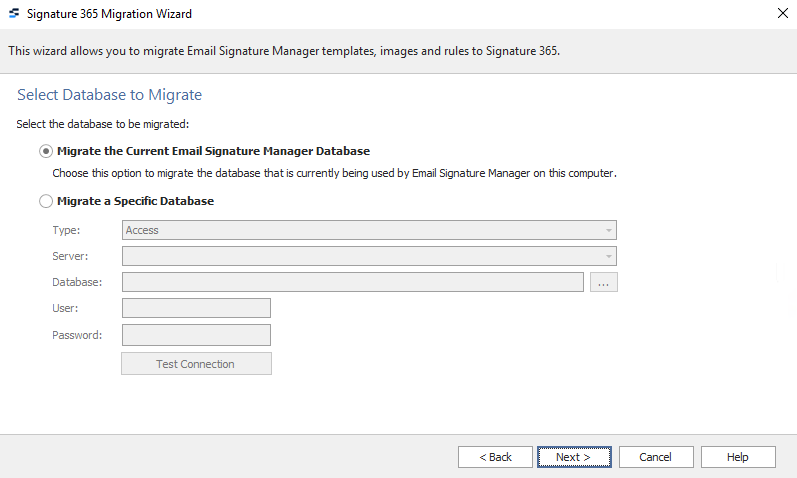The height and width of the screenshot is (478, 797).
Task: Click the 'User:' label
Action: 65,308
